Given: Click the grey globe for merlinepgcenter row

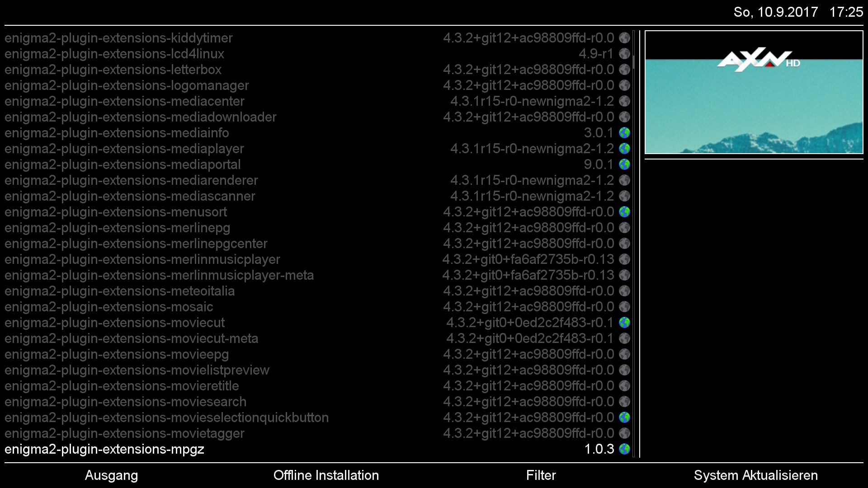Looking at the screenshot, I should [624, 244].
